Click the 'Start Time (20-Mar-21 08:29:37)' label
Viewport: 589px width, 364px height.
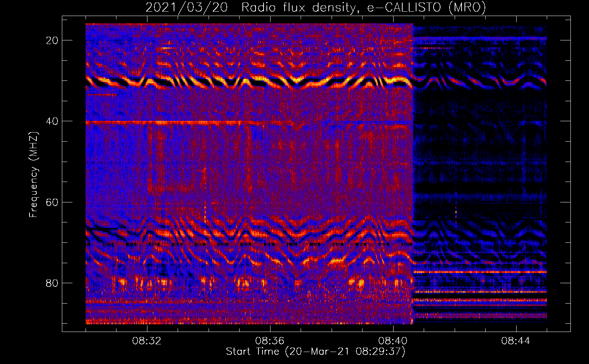pos(316,352)
